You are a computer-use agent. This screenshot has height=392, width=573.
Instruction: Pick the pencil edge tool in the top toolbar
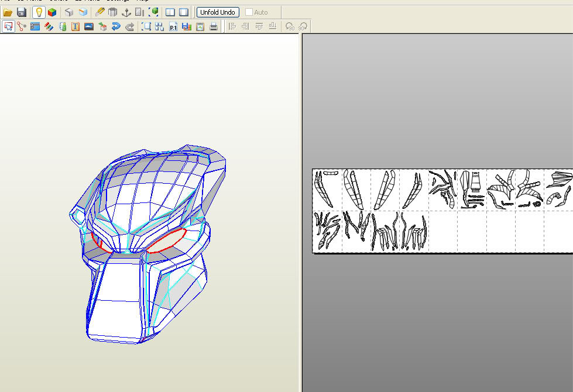click(x=99, y=12)
